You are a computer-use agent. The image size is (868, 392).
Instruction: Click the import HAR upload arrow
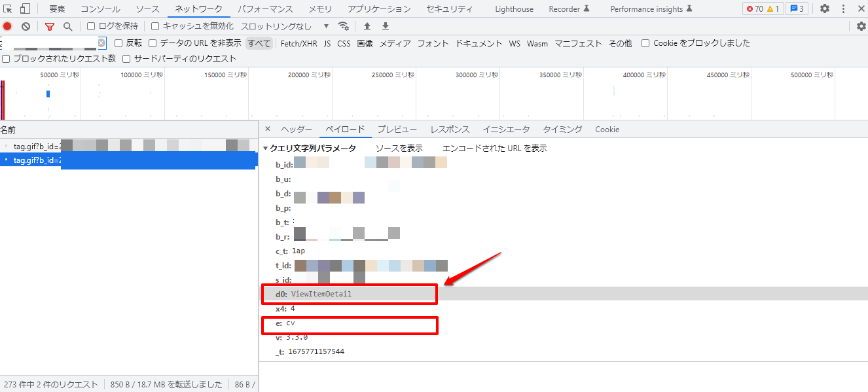[x=367, y=26]
